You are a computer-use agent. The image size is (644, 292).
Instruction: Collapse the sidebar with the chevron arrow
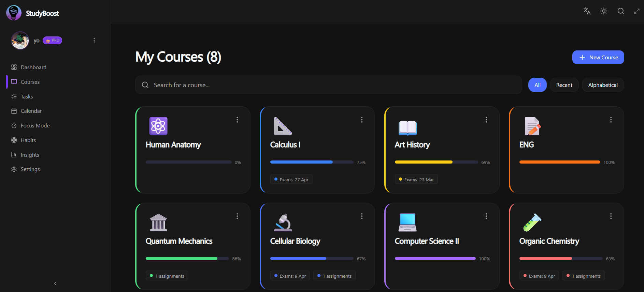tap(55, 283)
